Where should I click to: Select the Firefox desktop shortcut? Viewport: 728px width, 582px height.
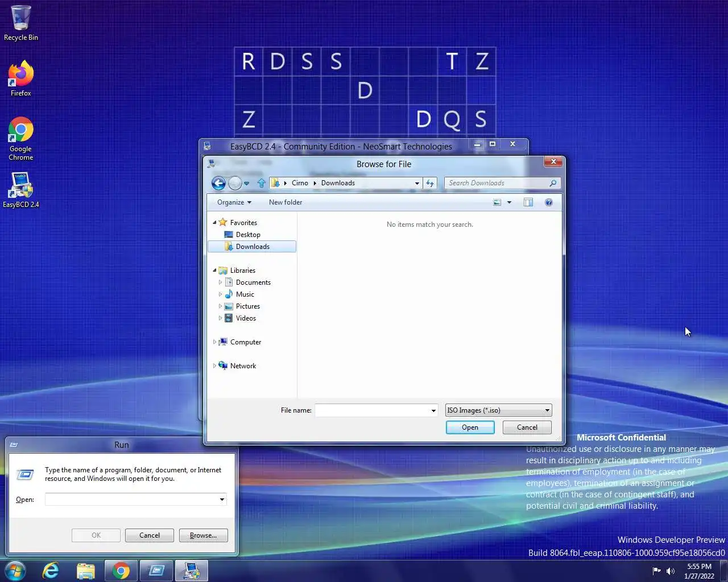point(21,78)
